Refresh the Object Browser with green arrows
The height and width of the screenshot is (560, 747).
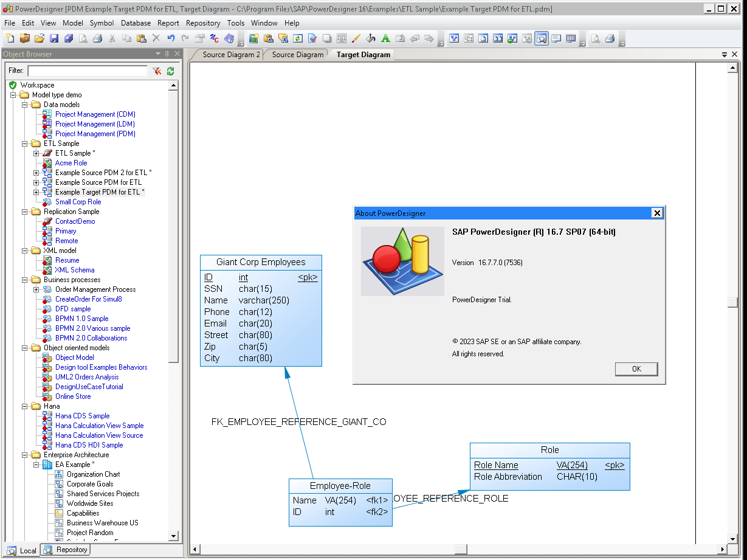[171, 71]
